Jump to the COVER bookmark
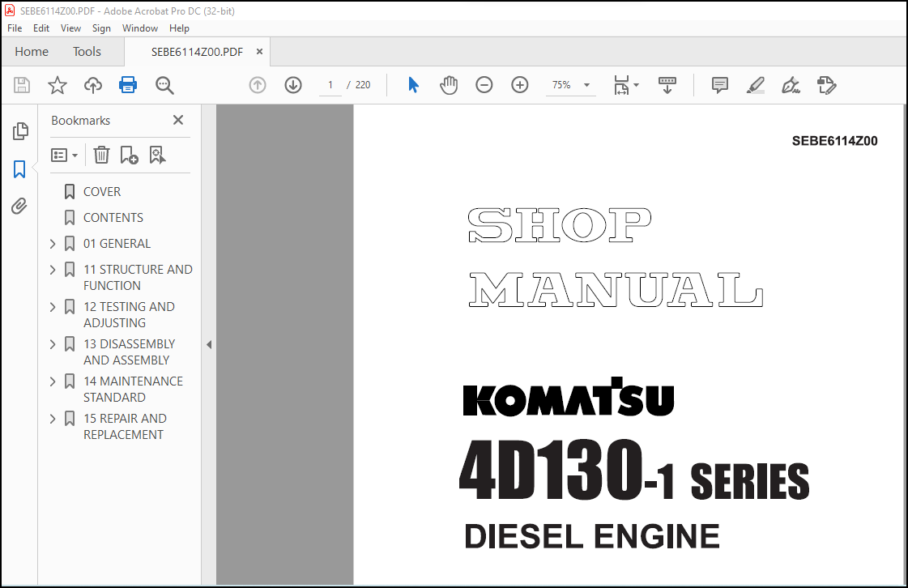 point(102,192)
